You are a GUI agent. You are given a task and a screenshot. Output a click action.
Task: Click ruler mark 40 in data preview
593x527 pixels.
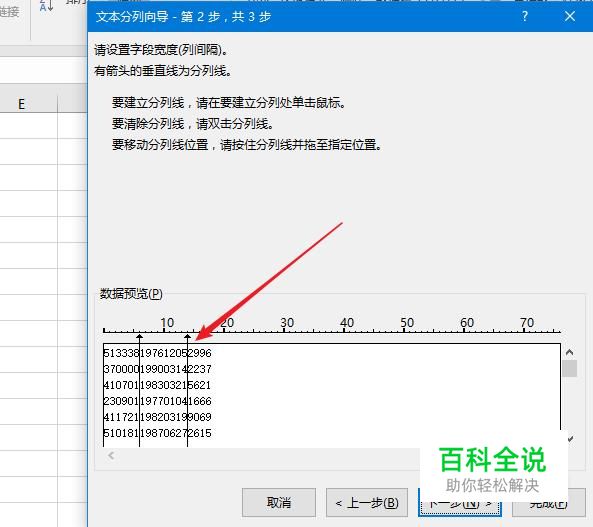pyautogui.click(x=347, y=323)
